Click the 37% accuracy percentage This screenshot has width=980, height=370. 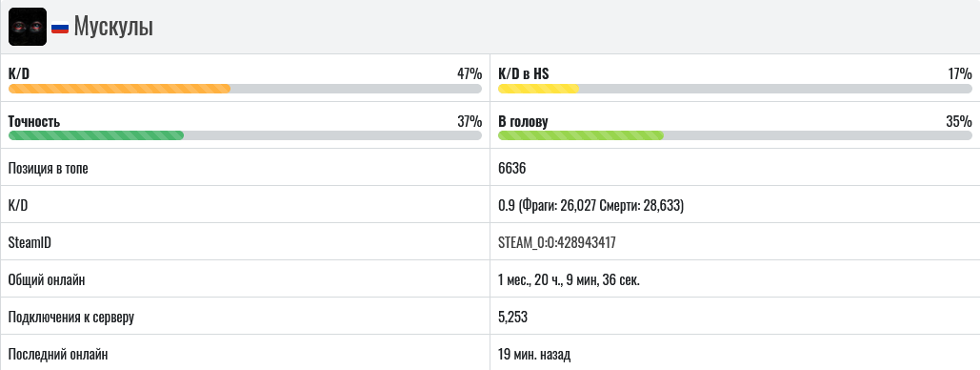point(470,121)
